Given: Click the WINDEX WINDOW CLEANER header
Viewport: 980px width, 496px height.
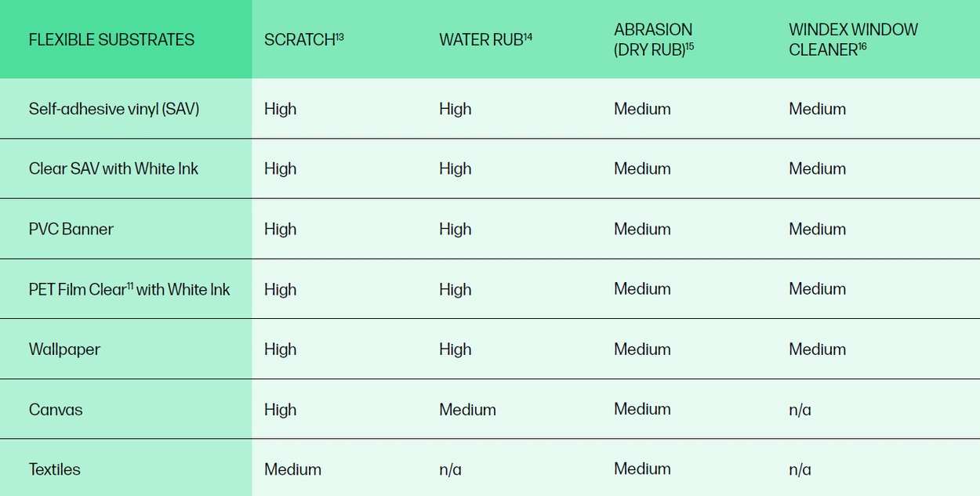Looking at the screenshot, I should tap(852, 40).
